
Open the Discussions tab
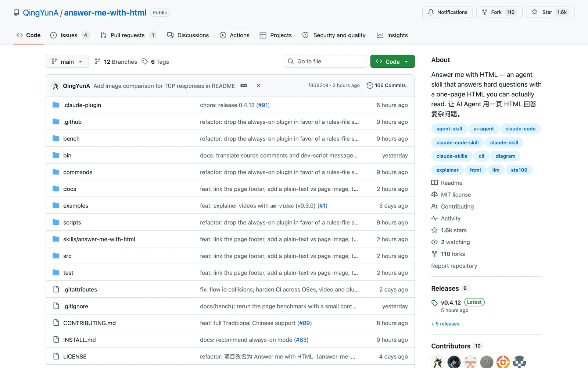(188, 35)
